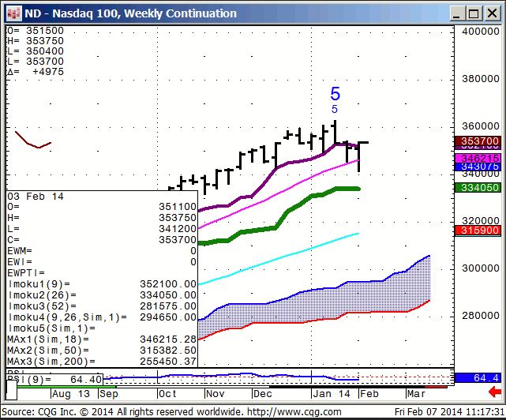The width and height of the screenshot is (506, 420).
Task: Click the Imoku3(52) value 281575.00
Action: click(x=168, y=306)
